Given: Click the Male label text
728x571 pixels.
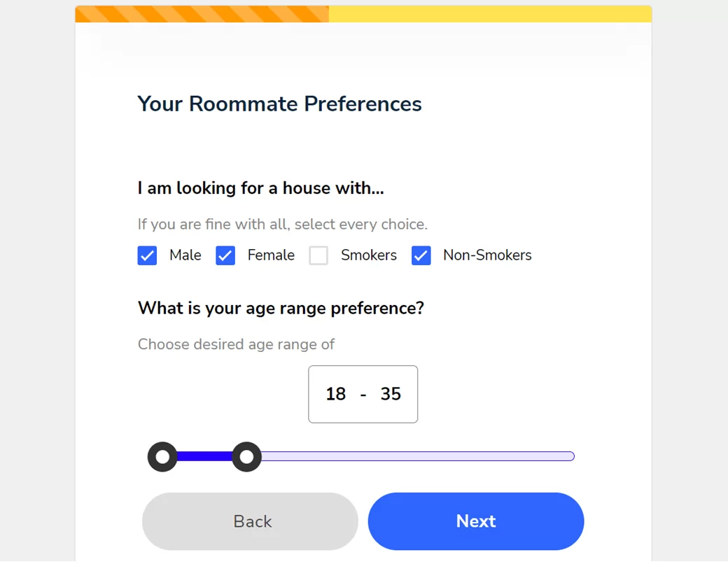Looking at the screenshot, I should [x=185, y=255].
